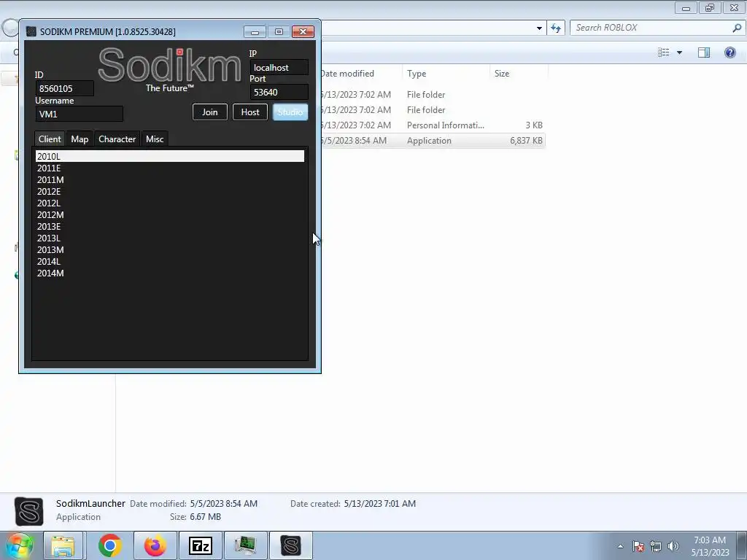Click the Windows Start button
Viewport: 747px width, 560px height.
coord(19,545)
